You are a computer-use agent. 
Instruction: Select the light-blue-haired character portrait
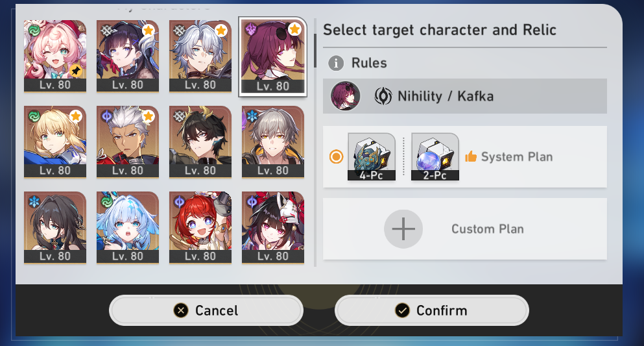[128, 227]
